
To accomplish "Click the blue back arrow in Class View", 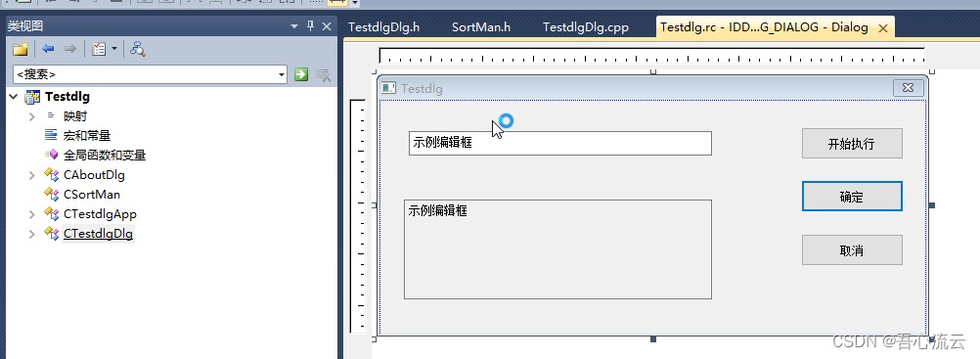I will [x=48, y=50].
